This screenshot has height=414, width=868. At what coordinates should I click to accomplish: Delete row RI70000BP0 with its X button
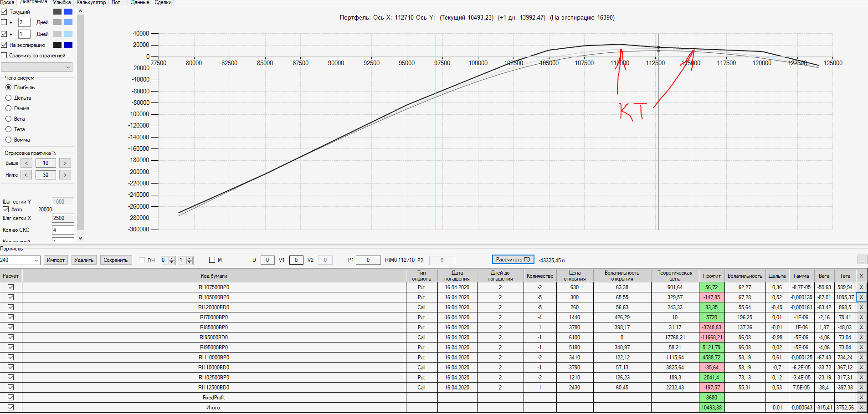coord(861,317)
